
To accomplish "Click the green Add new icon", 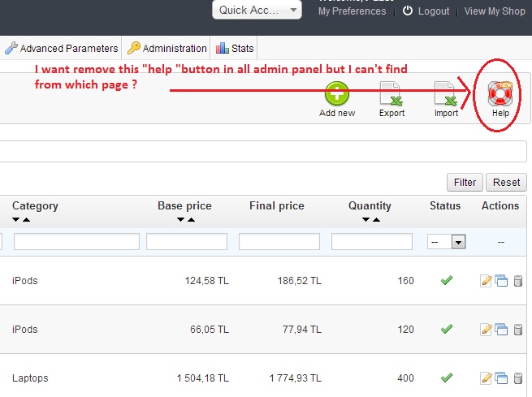I will coord(337,94).
